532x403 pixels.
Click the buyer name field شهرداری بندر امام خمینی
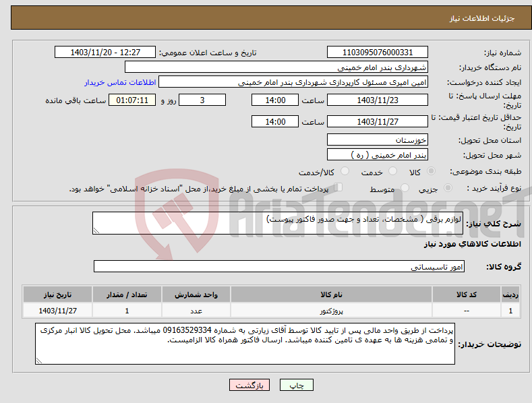[276, 67]
